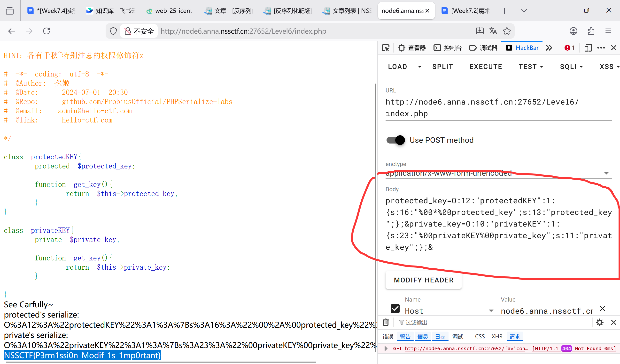620x364 pixels.
Task: Expand the LOAD dropdown arrow
Action: click(420, 67)
